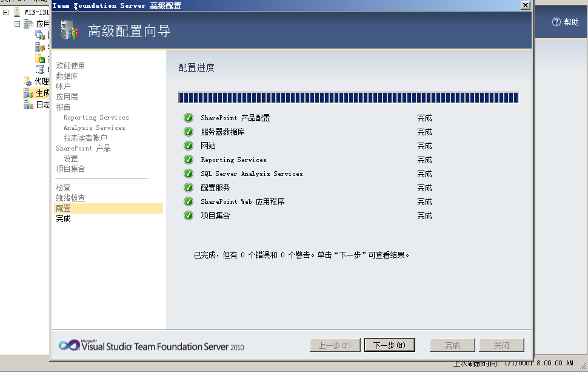Click the 配置进度 heading
The width and height of the screenshot is (588, 372).
[196, 67]
